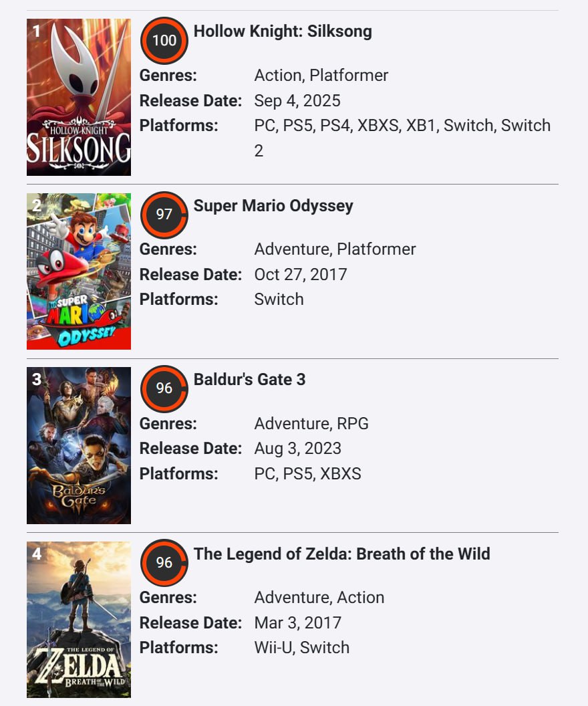The width and height of the screenshot is (588, 706).
Task: Click the Wii-U, Switch platforms text
Action: tap(302, 648)
